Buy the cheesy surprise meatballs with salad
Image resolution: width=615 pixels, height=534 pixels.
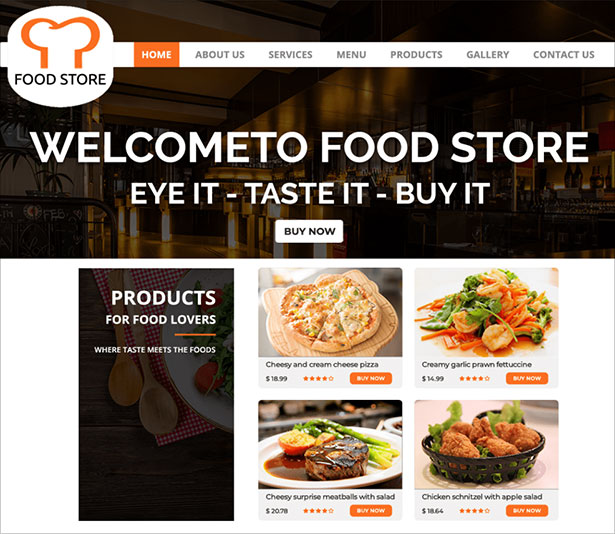[x=371, y=510]
